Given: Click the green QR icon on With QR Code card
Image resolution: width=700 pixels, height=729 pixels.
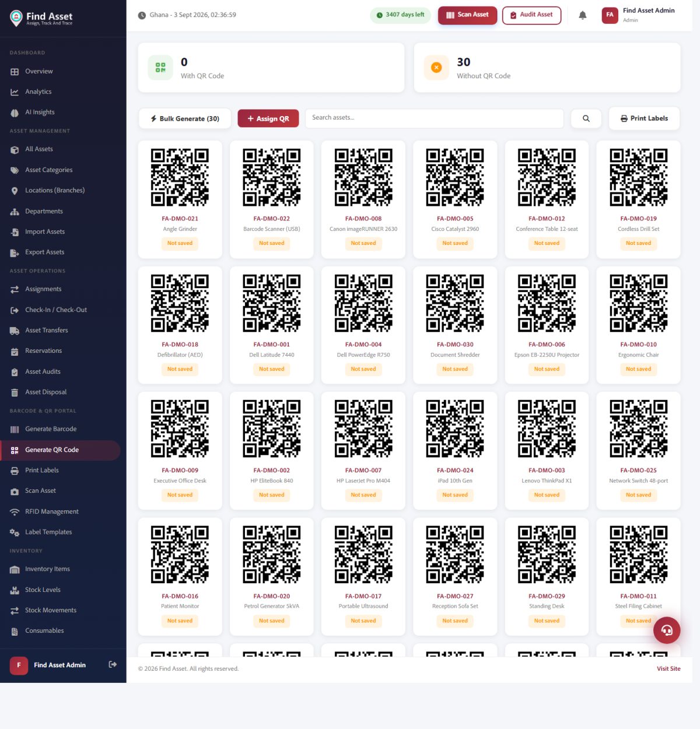Looking at the screenshot, I should coord(160,68).
